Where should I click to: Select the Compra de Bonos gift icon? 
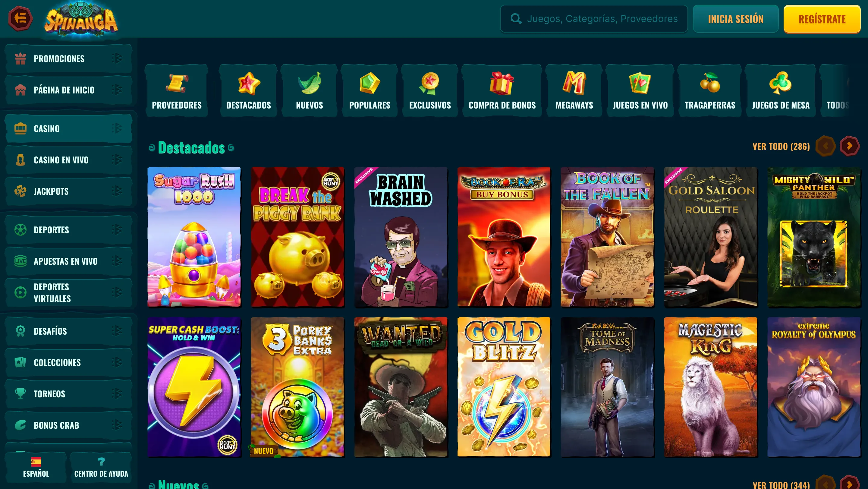pos(502,83)
